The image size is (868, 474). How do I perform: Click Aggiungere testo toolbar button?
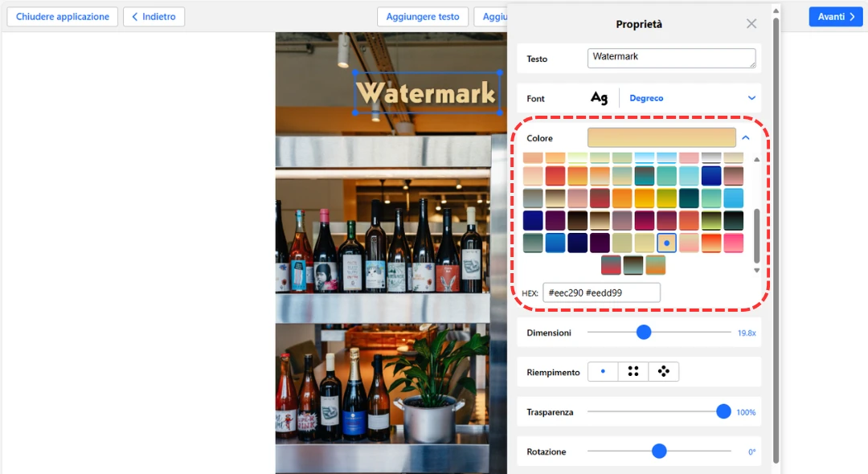tap(423, 17)
